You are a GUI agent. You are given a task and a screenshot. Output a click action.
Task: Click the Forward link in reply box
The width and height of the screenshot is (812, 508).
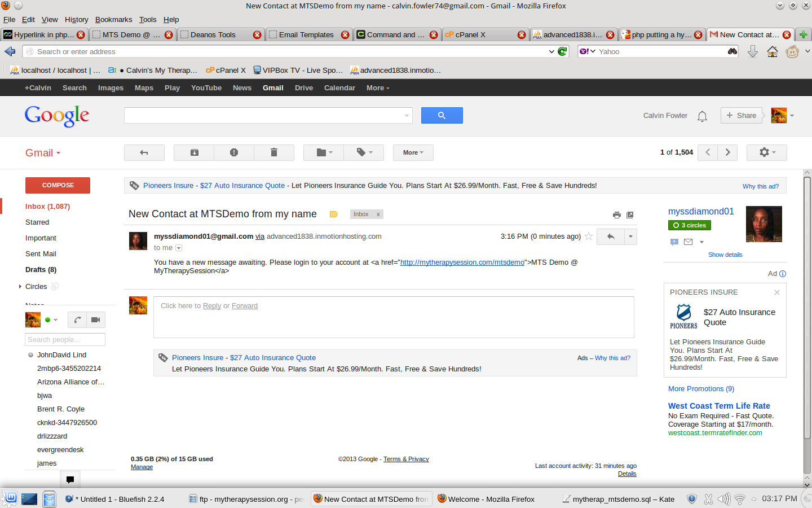245,306
